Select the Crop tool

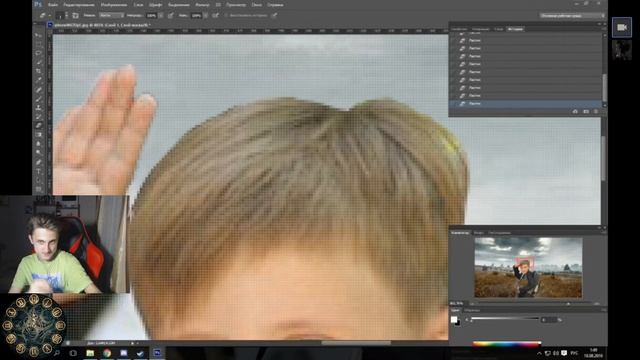point(39,71)
